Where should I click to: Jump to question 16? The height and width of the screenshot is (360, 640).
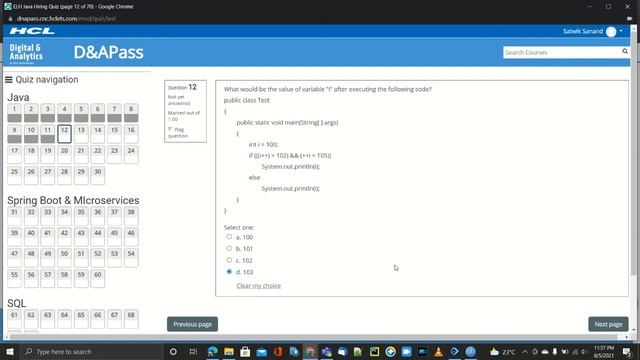[x=131, y=134]
